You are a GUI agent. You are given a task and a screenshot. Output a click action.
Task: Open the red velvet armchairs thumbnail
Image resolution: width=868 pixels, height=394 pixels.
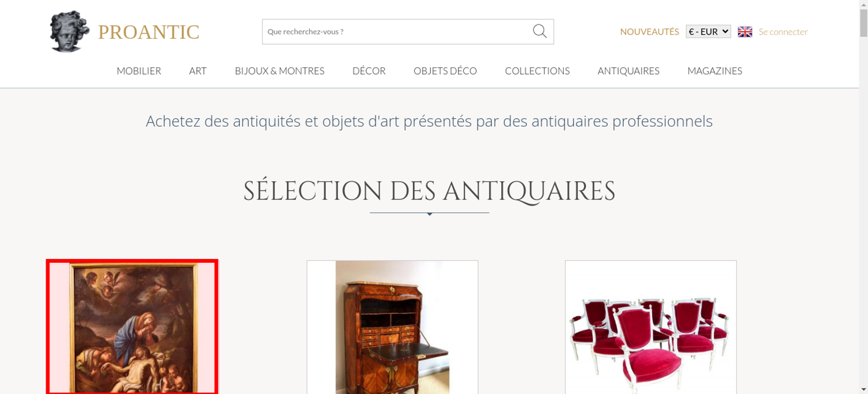(x=651, y=327)
